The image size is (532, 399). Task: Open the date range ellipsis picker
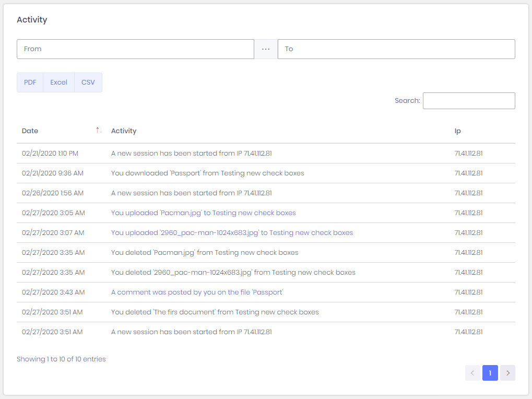266,49
